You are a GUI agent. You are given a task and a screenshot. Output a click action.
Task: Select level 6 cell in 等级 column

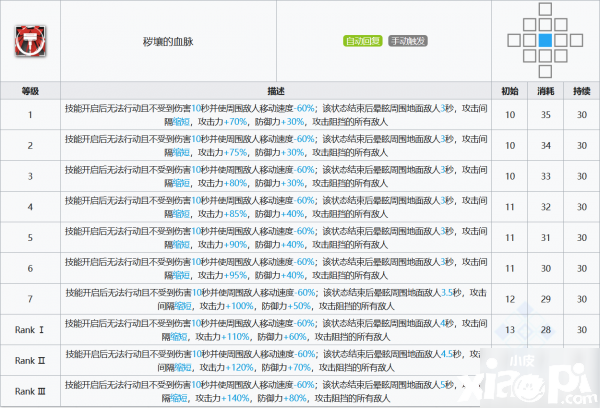click(x=30, y=268)
